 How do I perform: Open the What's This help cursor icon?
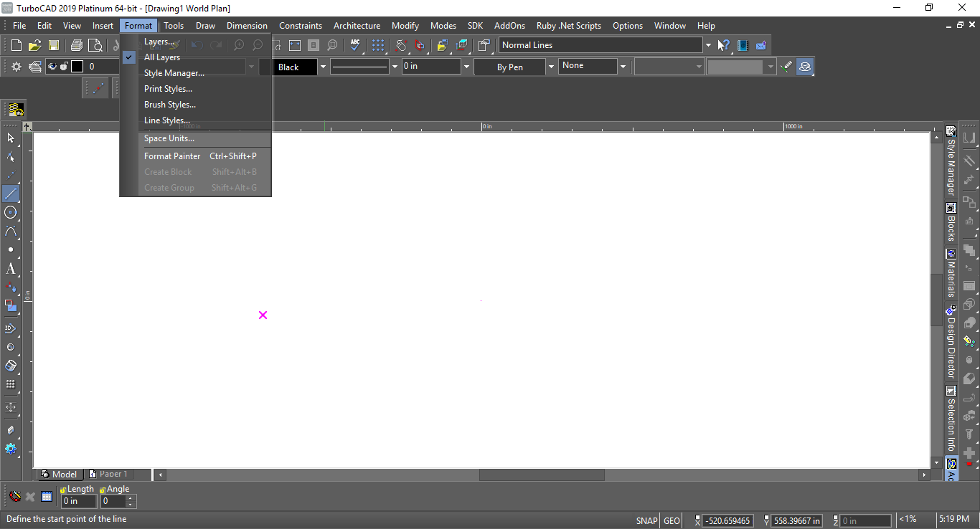724,45
